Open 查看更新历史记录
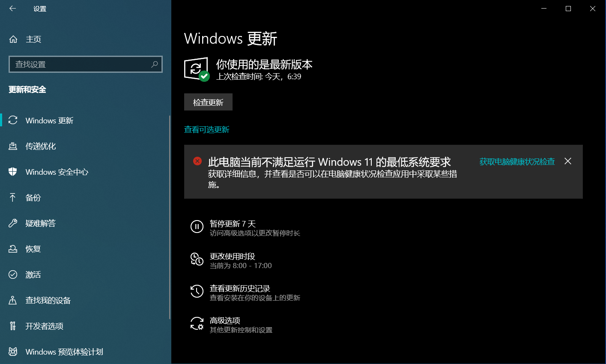The width and height of the screenshot is (606, 364). coord(245,292)
